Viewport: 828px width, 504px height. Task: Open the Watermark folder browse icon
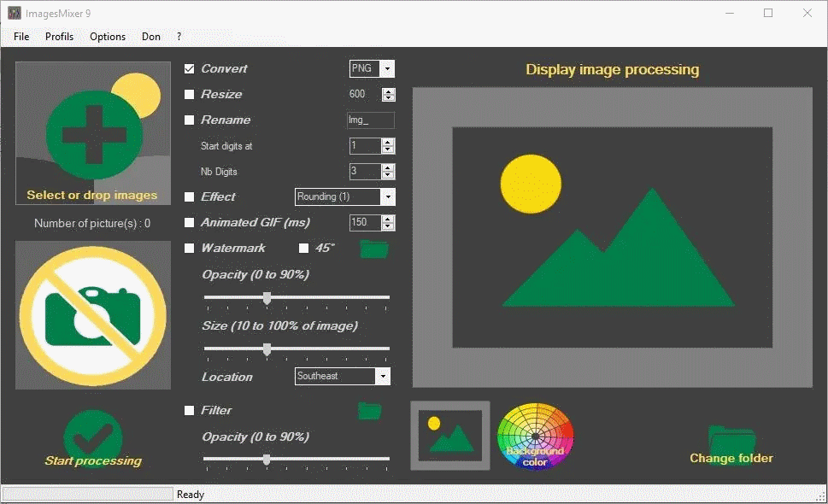(374, 249)
